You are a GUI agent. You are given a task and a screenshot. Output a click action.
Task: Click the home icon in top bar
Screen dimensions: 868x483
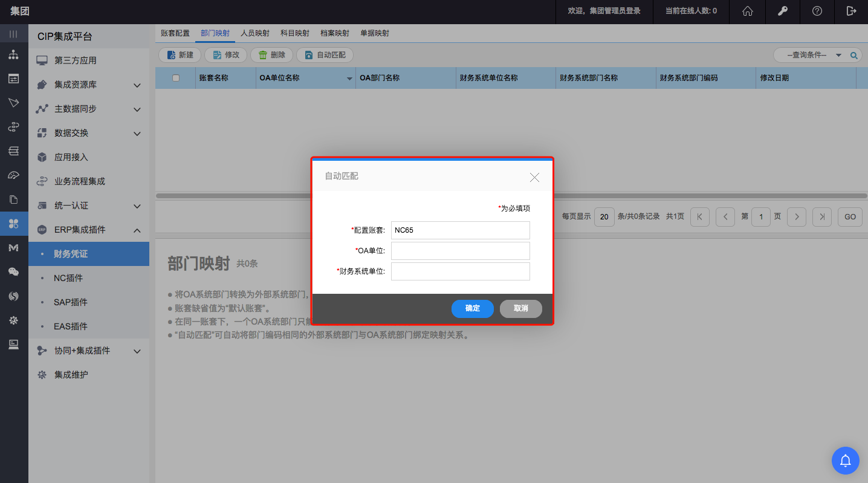pos(748,11)
